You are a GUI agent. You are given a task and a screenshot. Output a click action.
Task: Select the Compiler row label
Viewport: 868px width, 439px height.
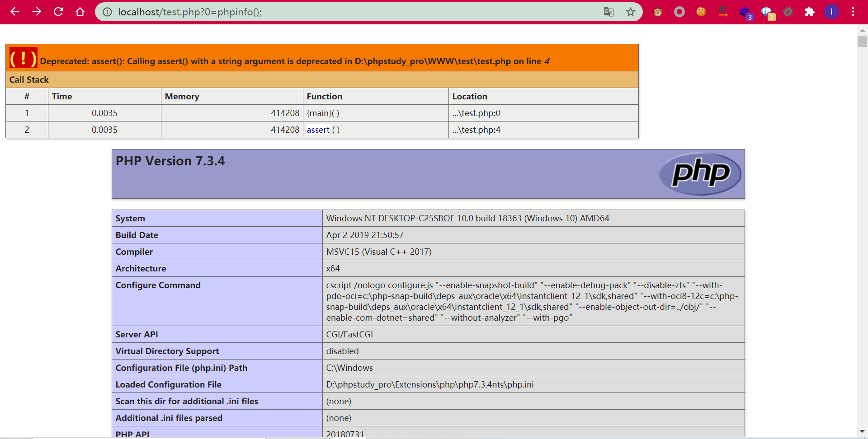(x=217, y=252)
